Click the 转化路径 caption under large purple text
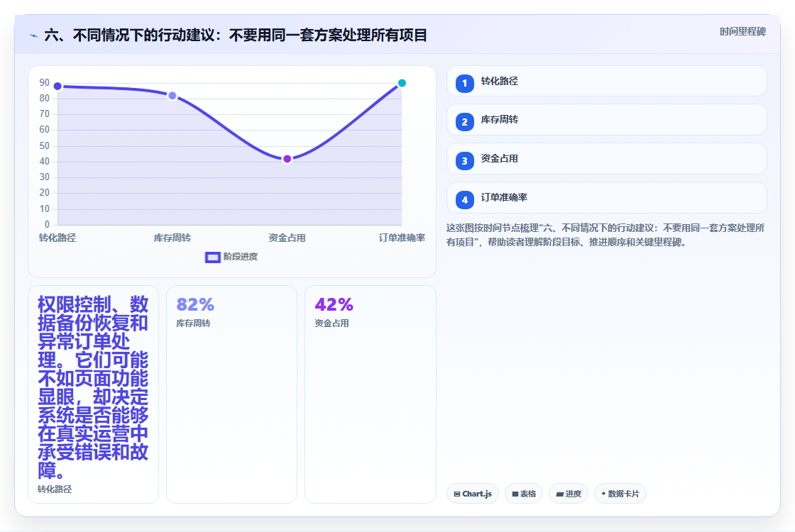This screenshot has height=532, width=795. (55, 489)
